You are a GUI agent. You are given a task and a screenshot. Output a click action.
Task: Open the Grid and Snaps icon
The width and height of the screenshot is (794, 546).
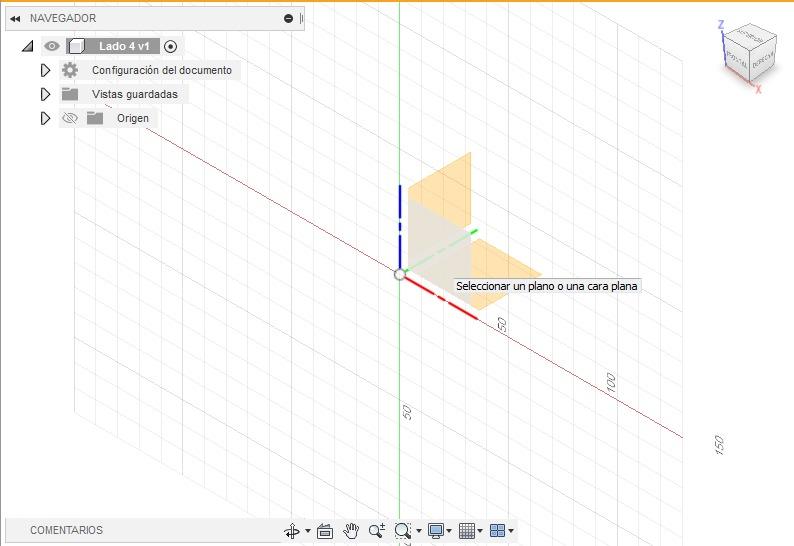pos(467,531)
